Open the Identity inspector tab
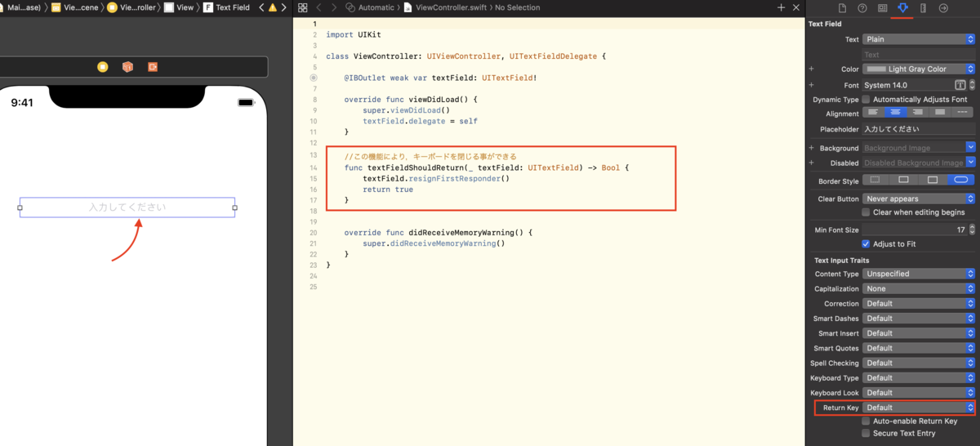This screenshot has width=980, height=446. point(883,7)
